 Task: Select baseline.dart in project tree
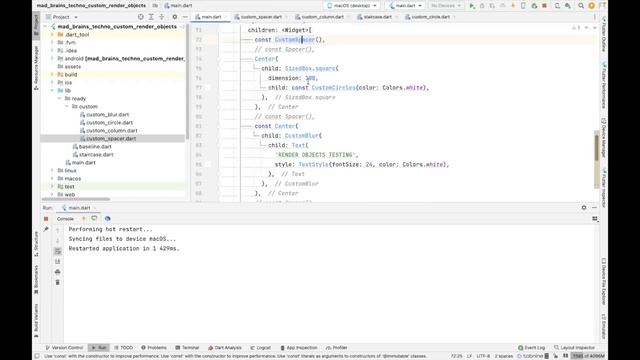[92, 147]
